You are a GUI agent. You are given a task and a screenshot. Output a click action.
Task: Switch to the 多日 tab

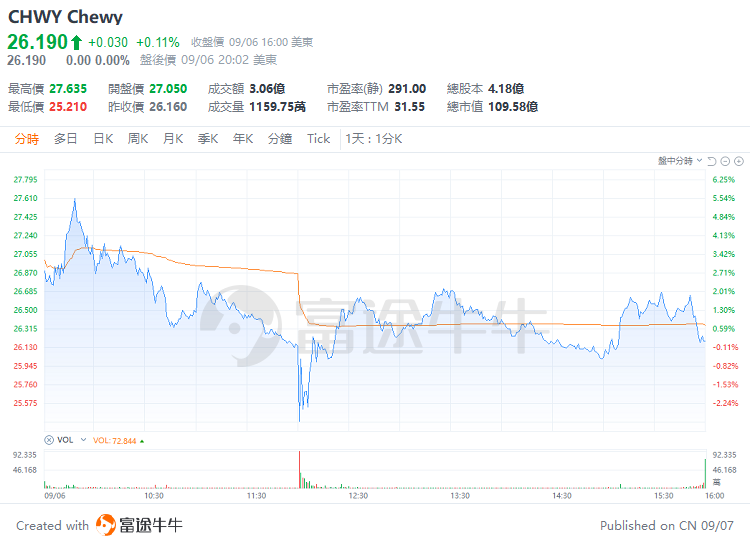pos(66,139)
